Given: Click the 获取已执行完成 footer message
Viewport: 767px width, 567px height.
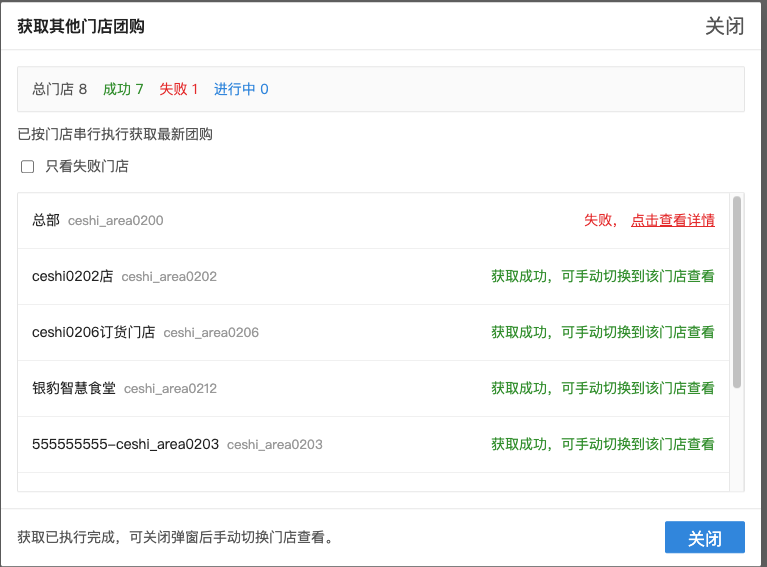Looking at the screenshot, I should click(x=176, y=537).
